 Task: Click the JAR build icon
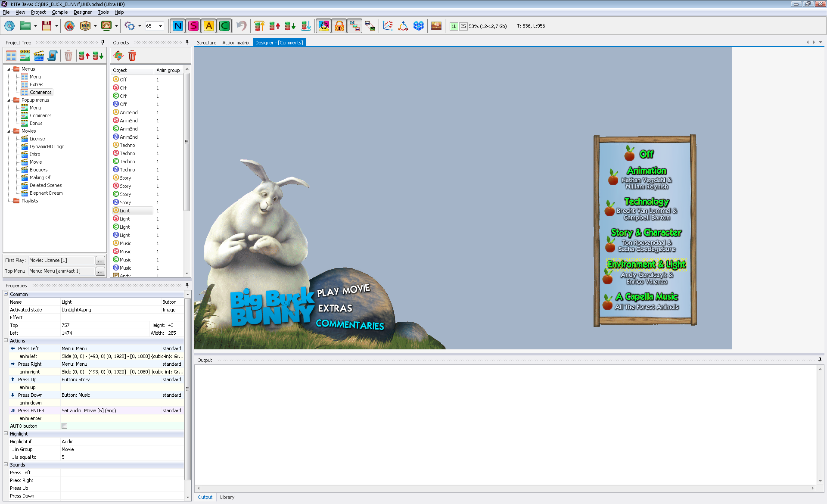click(85, 26)
